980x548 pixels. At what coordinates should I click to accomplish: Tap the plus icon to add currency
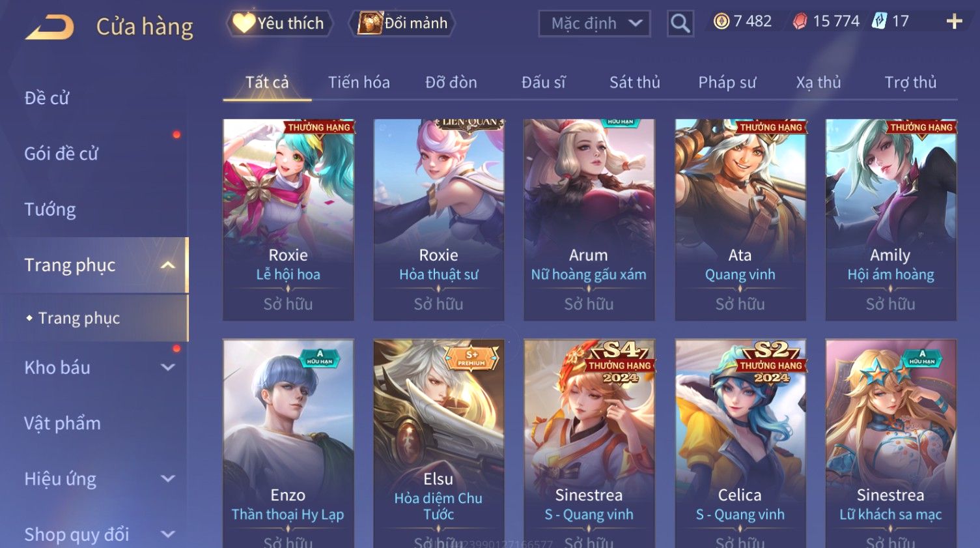point(954,22)
